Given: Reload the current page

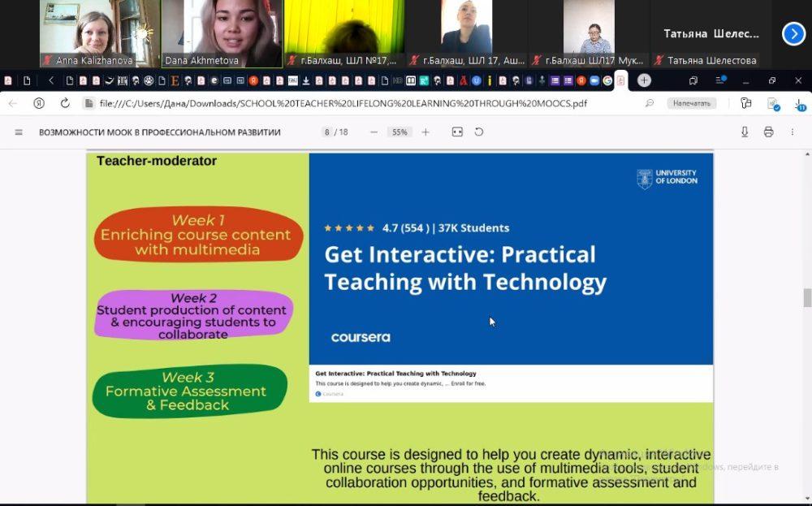Looking at the screenshot, I should tap(65, 103).
